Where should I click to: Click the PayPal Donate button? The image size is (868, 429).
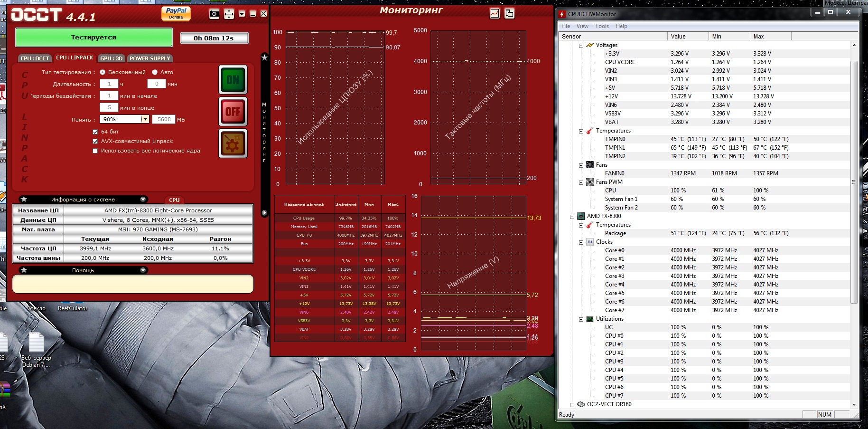(176, 14)
